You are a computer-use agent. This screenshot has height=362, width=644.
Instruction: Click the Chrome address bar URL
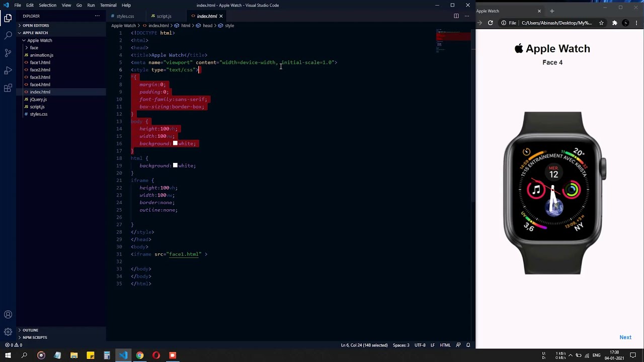[x=556, y=23]
